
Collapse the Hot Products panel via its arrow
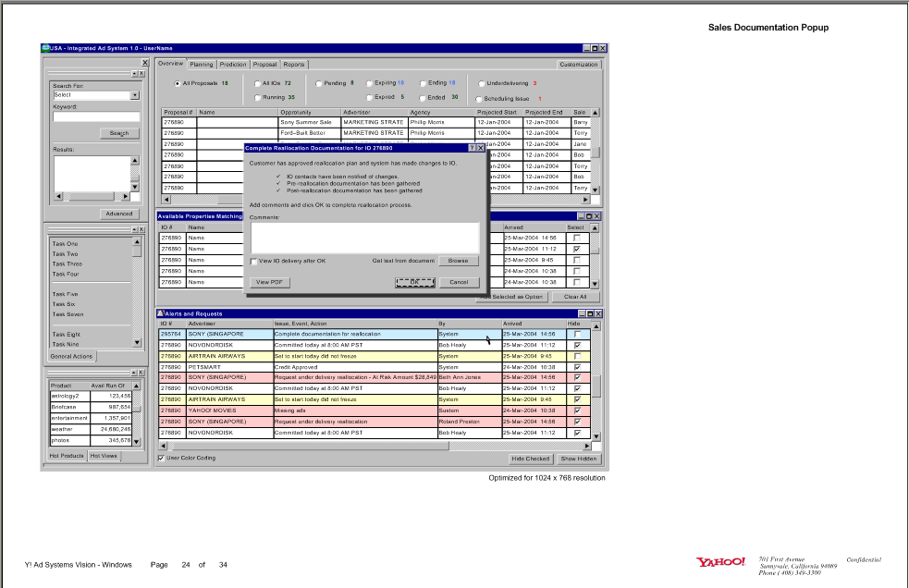click(132, 372)
